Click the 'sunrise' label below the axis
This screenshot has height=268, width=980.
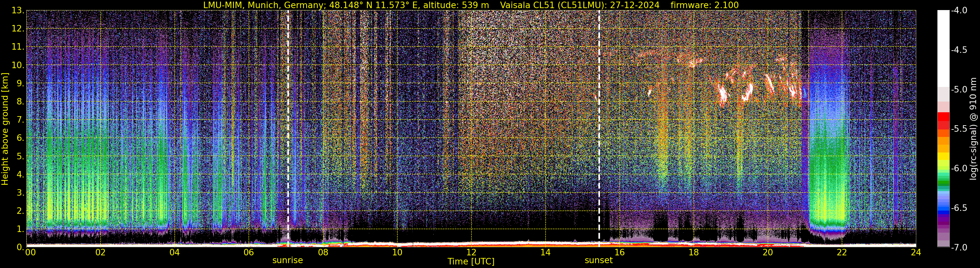[288, 261]
